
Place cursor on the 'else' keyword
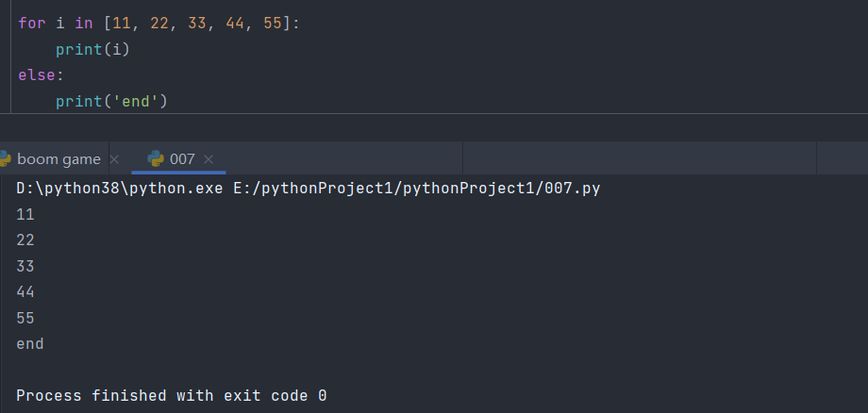pos(36,74)
